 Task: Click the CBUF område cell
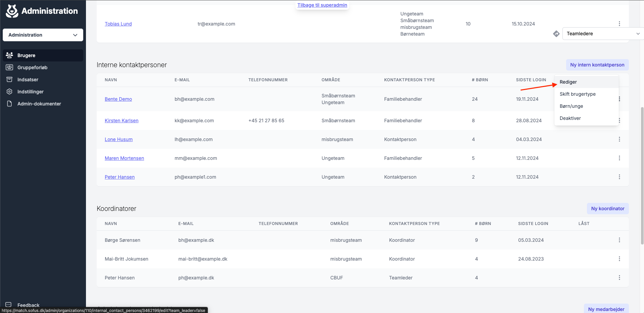337,278
